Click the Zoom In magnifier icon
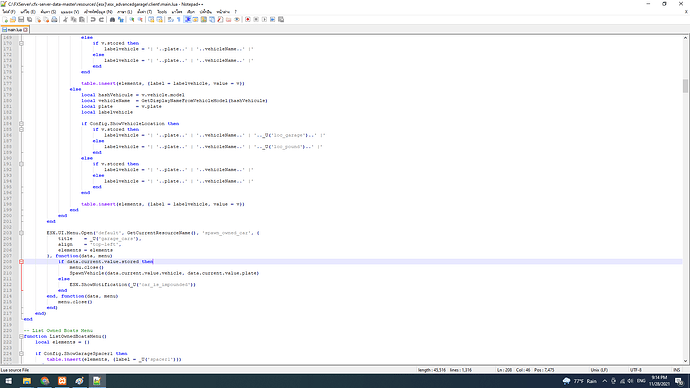Viewport: 690px width, 388px height. [x=132, y=19]
